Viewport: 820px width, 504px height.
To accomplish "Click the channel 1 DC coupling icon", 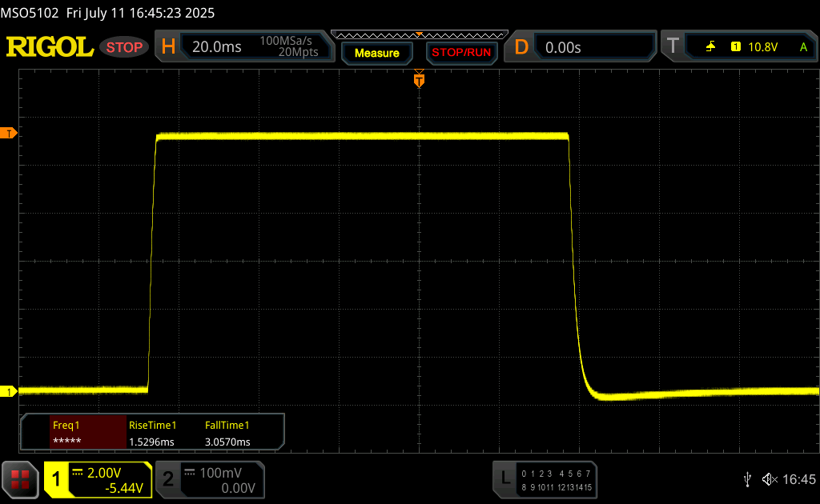I will [78, 473].
